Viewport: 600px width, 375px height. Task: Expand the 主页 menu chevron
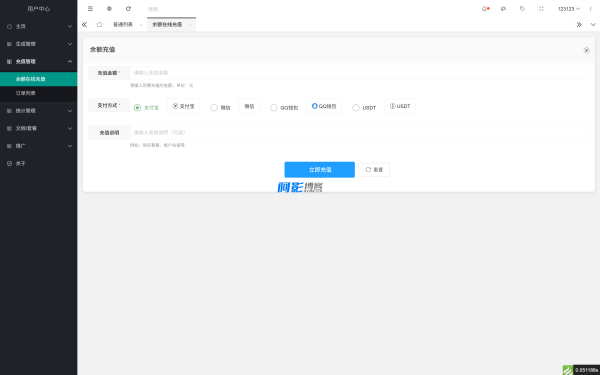coord(70,26)
